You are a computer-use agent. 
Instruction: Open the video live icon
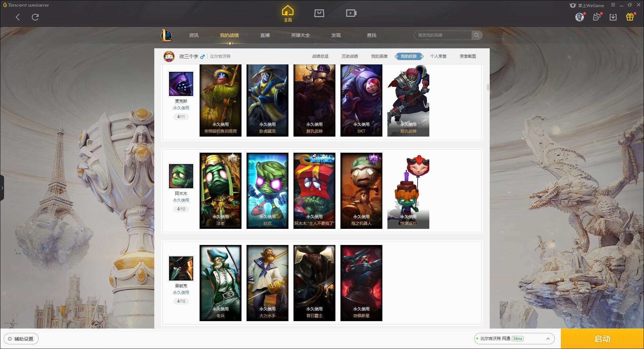click(351, 13)
